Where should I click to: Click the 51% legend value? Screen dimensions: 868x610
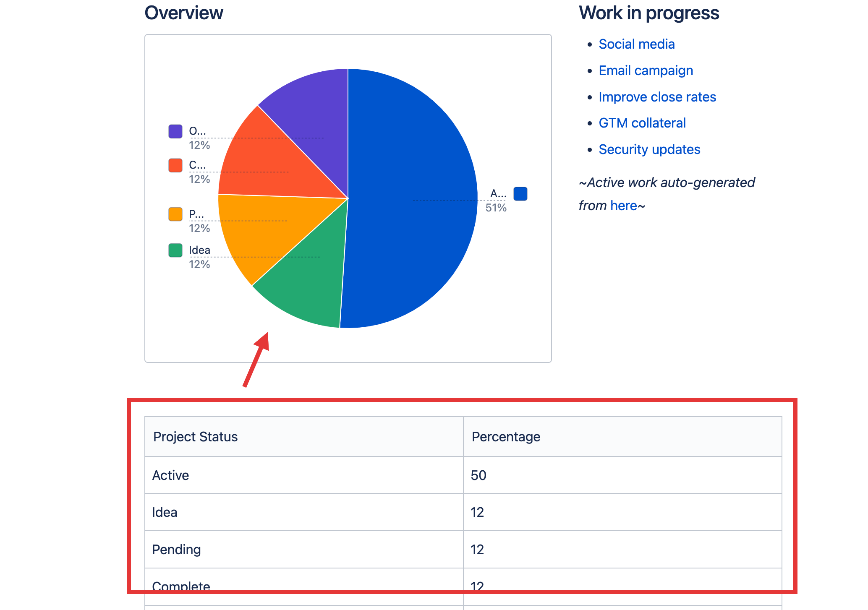(496, 208)
